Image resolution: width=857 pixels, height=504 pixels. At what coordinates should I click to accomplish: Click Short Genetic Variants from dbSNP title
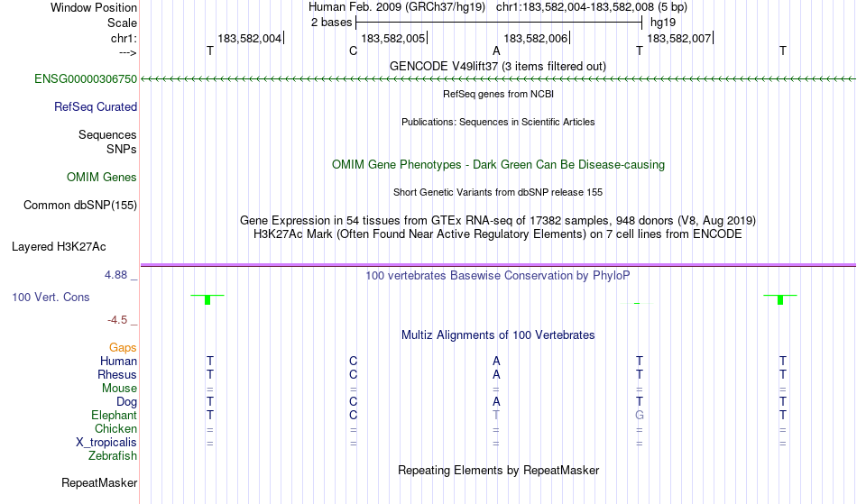coord(498,192)
